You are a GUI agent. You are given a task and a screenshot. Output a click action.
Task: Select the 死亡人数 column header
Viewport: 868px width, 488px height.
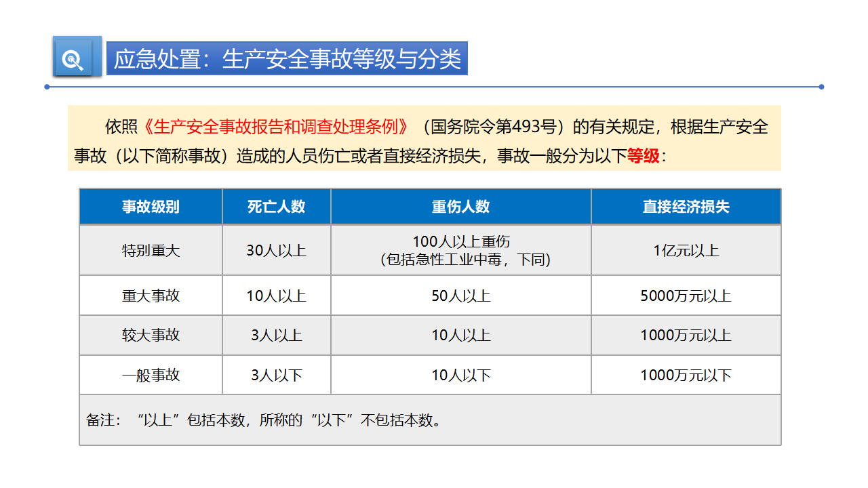pyautogui.click(x=277, y=207)
